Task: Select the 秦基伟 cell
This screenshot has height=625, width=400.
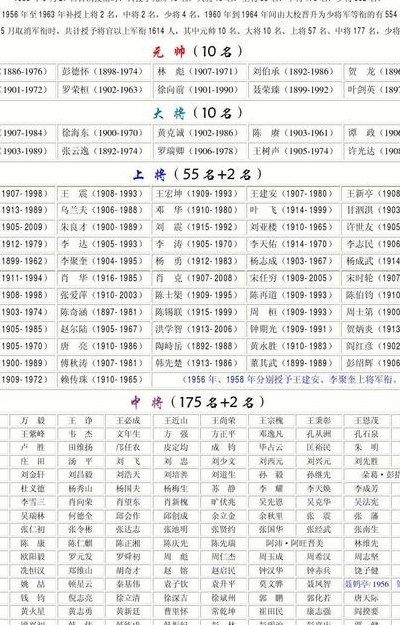Action: click(x=128, y=584)
